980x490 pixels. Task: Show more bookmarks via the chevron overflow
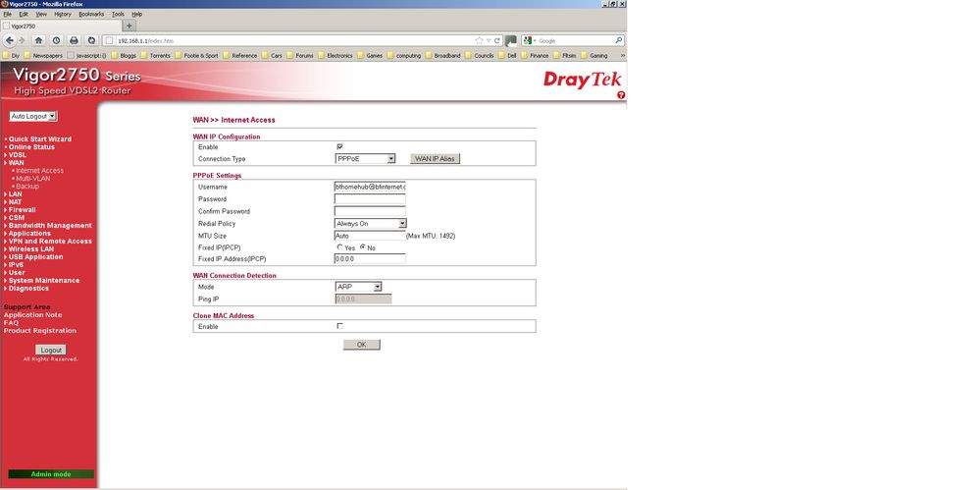point(622,55)
